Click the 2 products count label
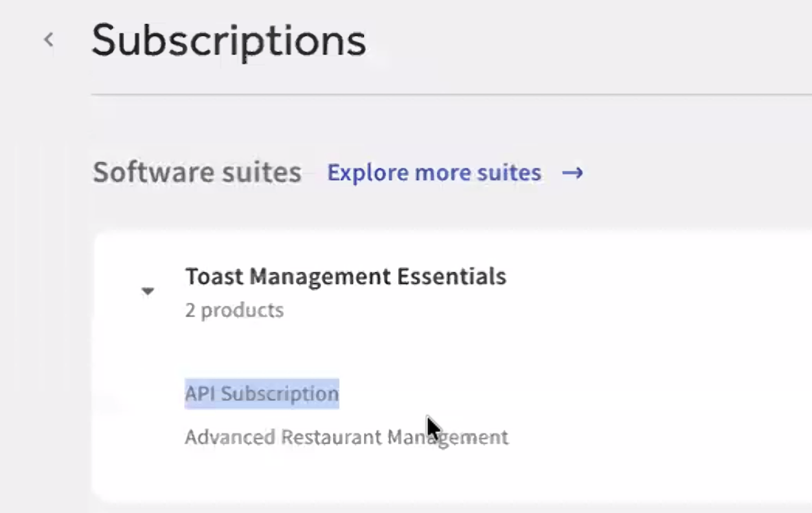This screenshot has height=513, width=812. pyautogui.click(x=234, y=310)
